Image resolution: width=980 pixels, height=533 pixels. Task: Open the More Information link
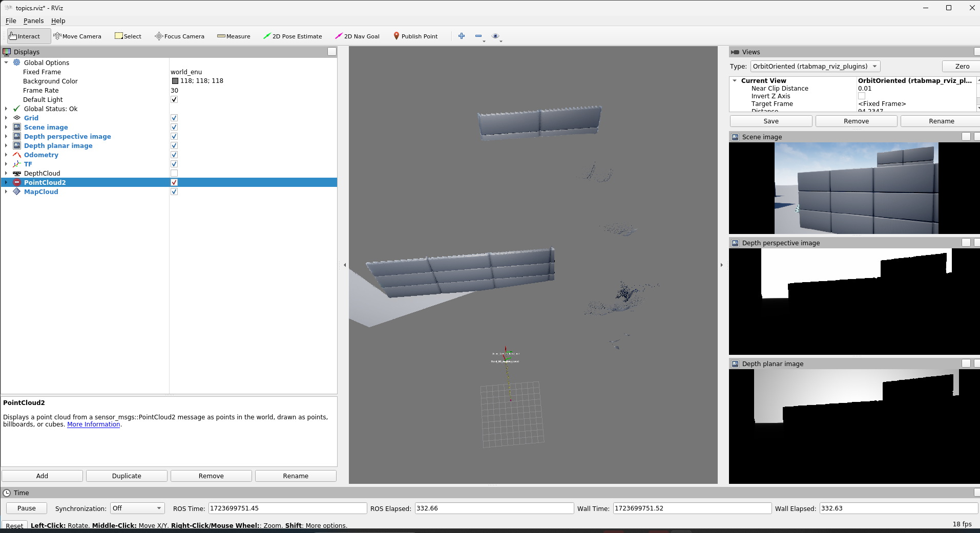coord(93,424)
